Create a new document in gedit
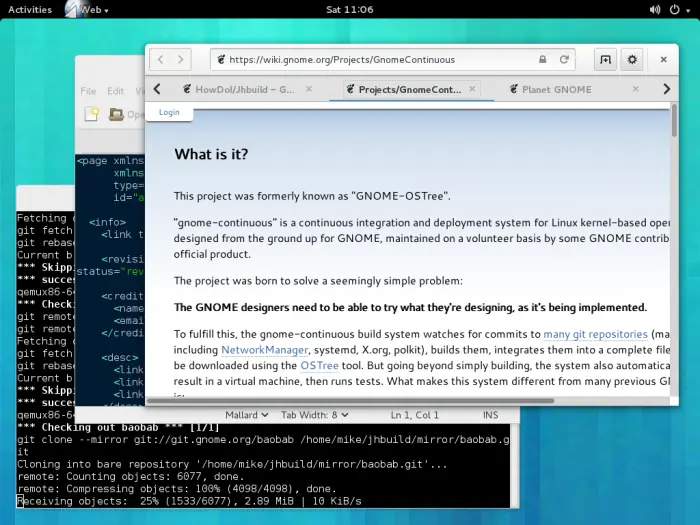 (92, 114)
